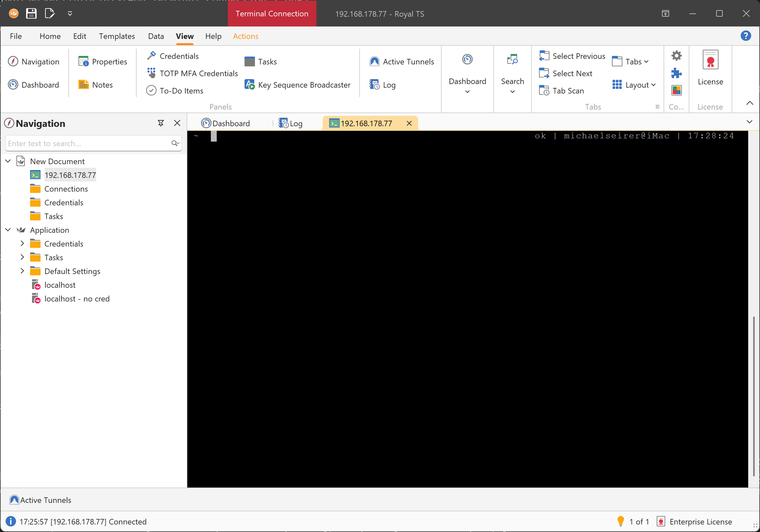Click the theme color palette icon
The height and width of the screenshot is (532, 760).
[676, 90]
